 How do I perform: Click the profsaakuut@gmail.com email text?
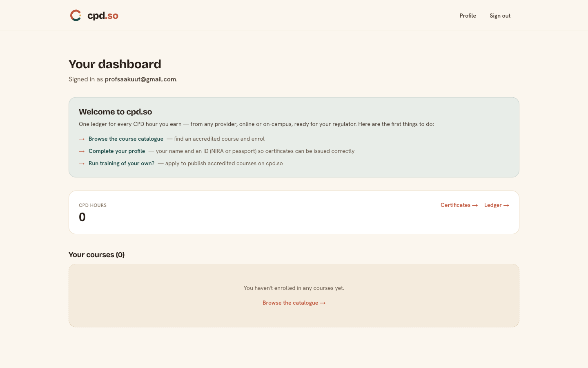click(x=140, y=79)
